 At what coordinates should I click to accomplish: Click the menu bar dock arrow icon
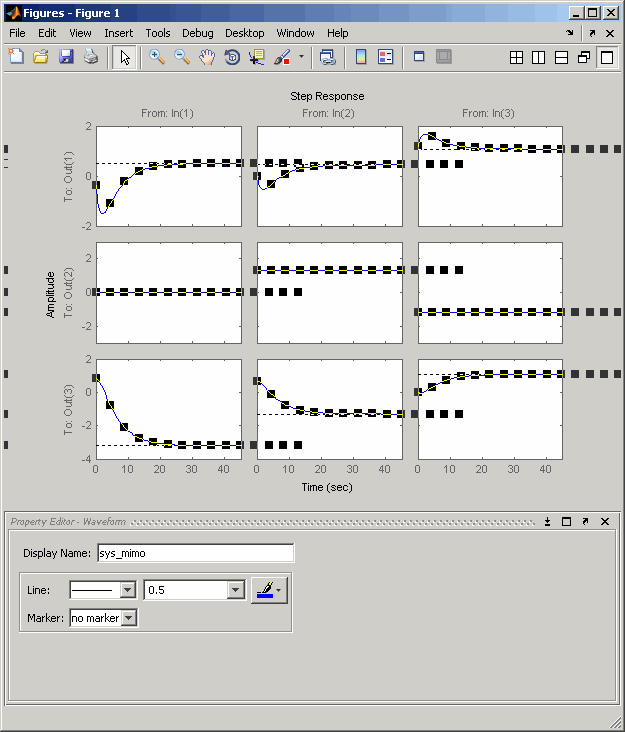[569, 33]
